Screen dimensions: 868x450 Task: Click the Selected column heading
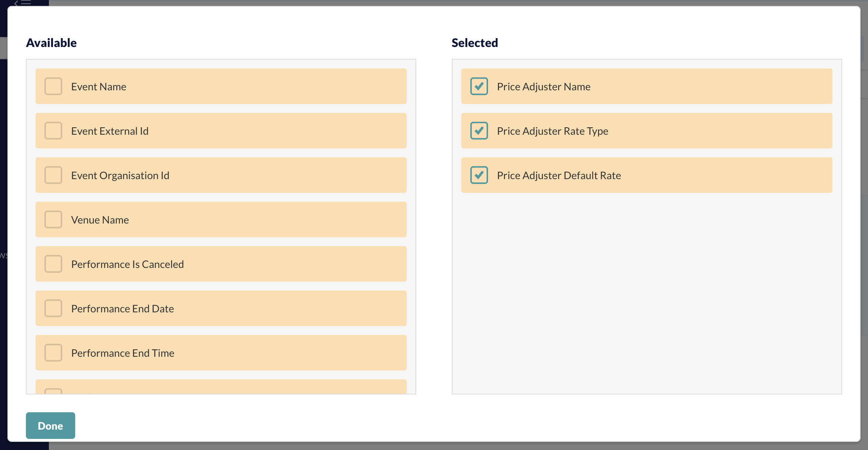pyautogui.click(x=475, y=43)
